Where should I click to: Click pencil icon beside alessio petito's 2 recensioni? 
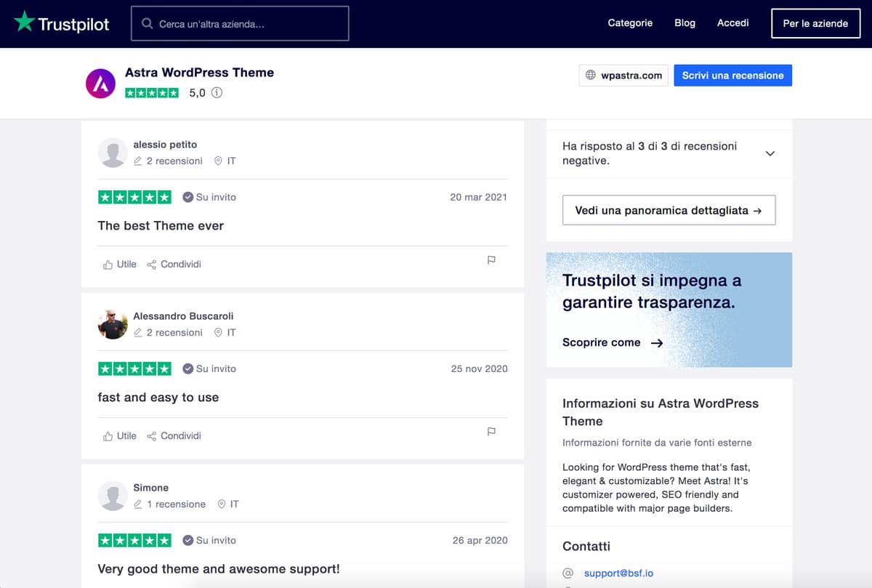click(138, 161)
